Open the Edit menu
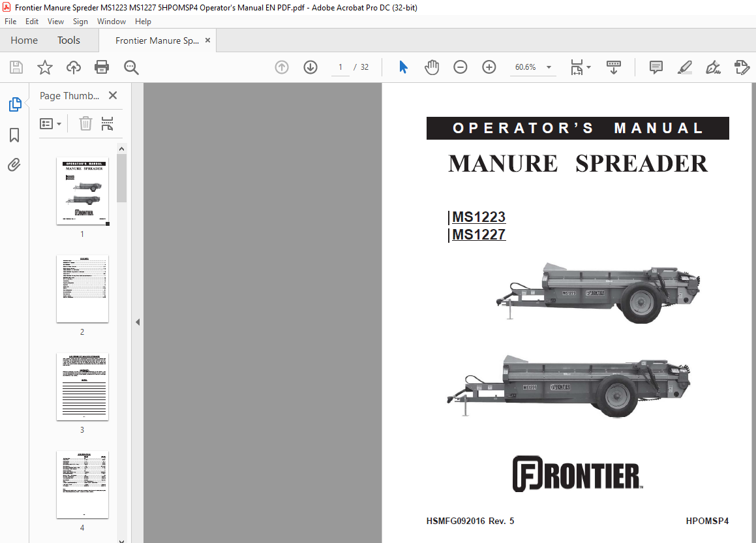 [32, 22]
